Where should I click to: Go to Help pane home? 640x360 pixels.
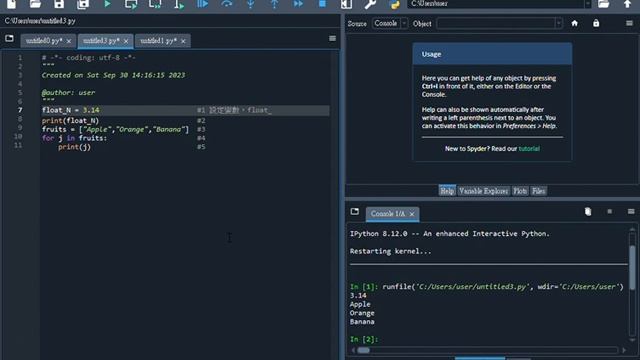click(x=575, y=23)
